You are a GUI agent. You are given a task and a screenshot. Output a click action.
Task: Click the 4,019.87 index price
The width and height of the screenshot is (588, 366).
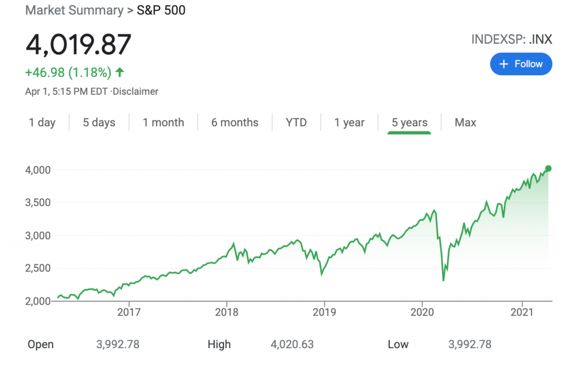click(x=79, y=45)
